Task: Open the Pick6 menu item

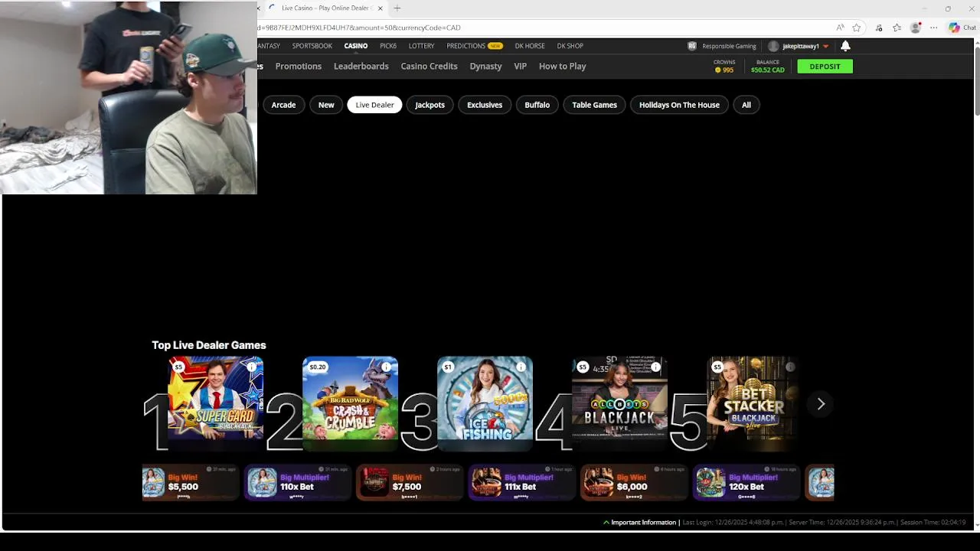Action: point(388,46)
